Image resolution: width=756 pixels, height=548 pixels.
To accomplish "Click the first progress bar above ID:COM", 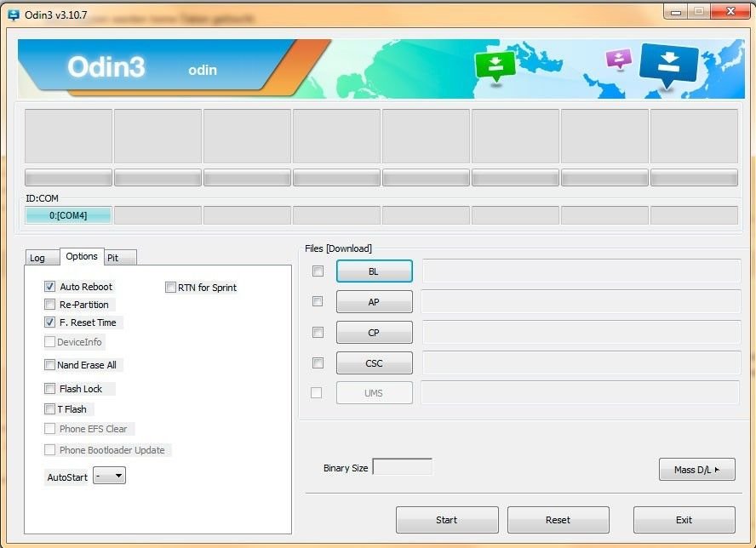I will coord(68,177).
